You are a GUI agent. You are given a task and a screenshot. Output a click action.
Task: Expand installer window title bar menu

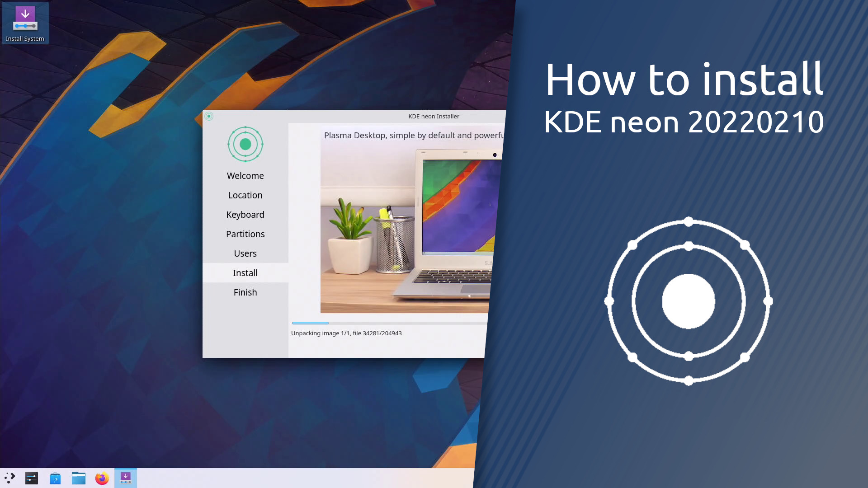[209, 116]
